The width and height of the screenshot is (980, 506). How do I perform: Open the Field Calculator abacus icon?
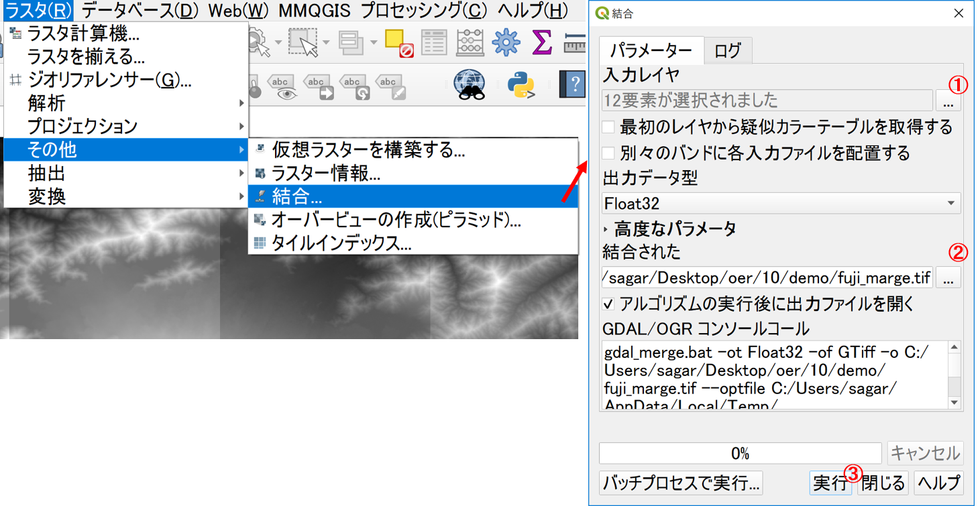pyautogui.click(x=470, y=42)
